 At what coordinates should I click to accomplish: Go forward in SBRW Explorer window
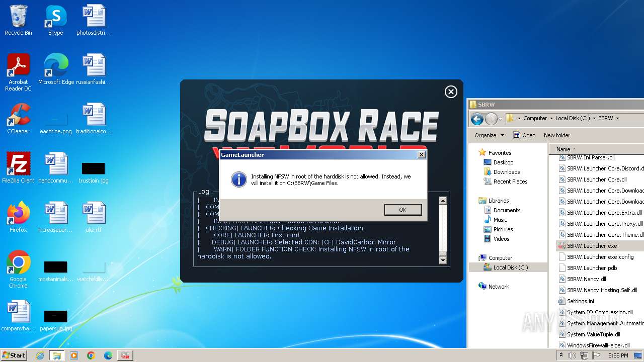(x=491, y=119)
